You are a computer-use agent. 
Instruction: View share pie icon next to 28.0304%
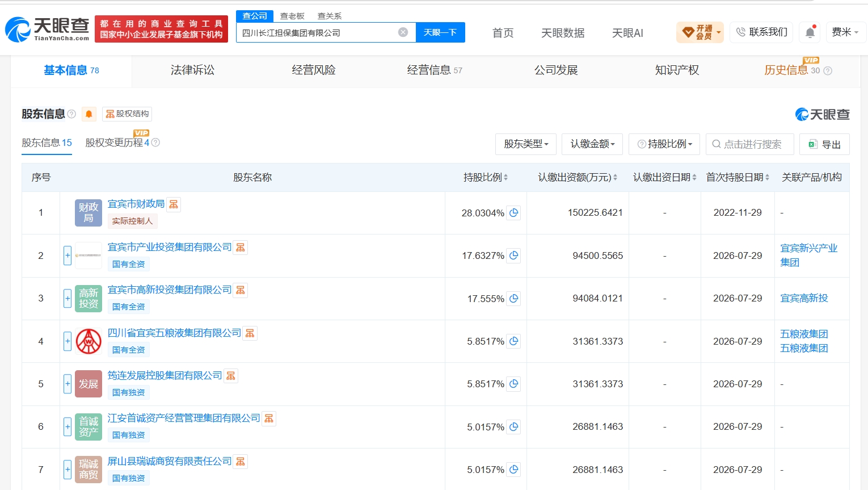coord(513,213)
